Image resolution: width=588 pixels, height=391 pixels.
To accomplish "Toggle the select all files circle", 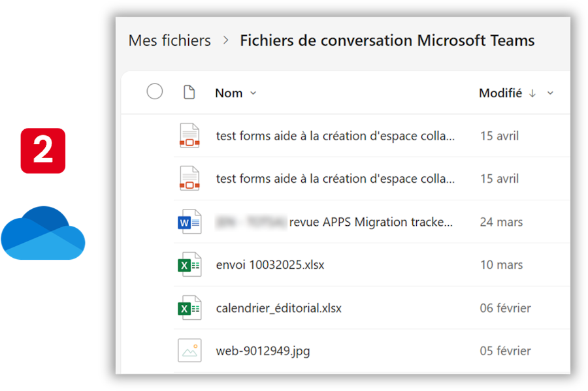I will click(155, 92).
